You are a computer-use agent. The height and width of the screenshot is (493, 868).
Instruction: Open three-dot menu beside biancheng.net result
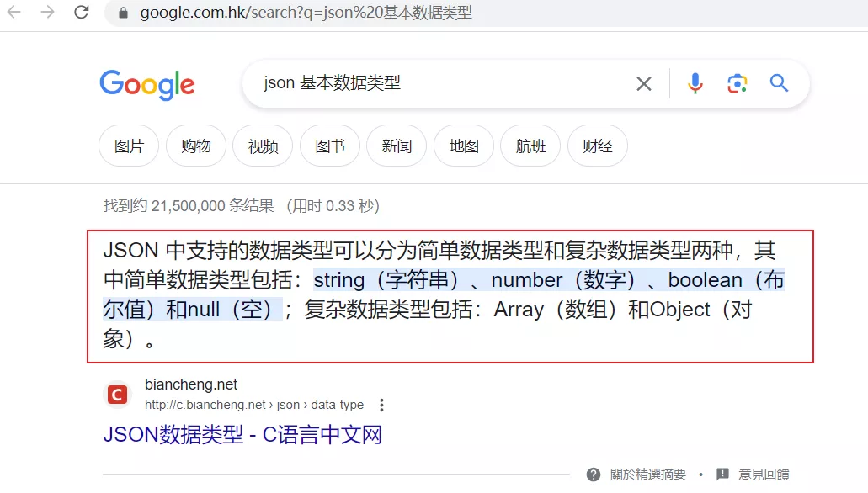pos(381,405)
